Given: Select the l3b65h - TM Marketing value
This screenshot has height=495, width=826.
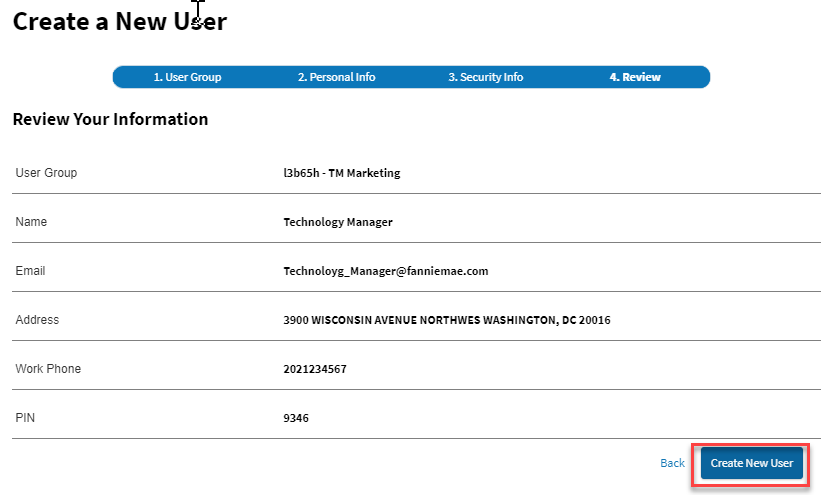Looking at the screenshot, I should (x=341, y=173).
